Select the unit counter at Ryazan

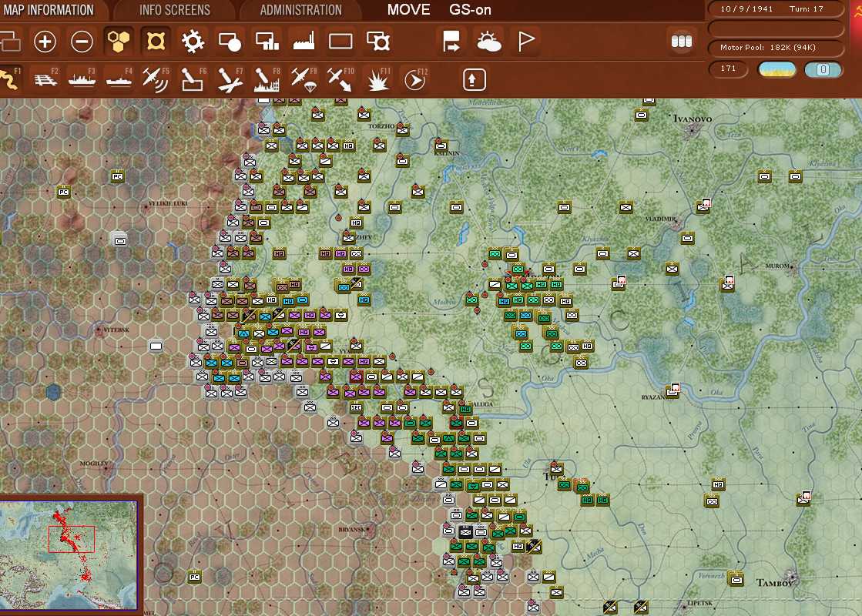pyautogui.click(x=673, y=390)
